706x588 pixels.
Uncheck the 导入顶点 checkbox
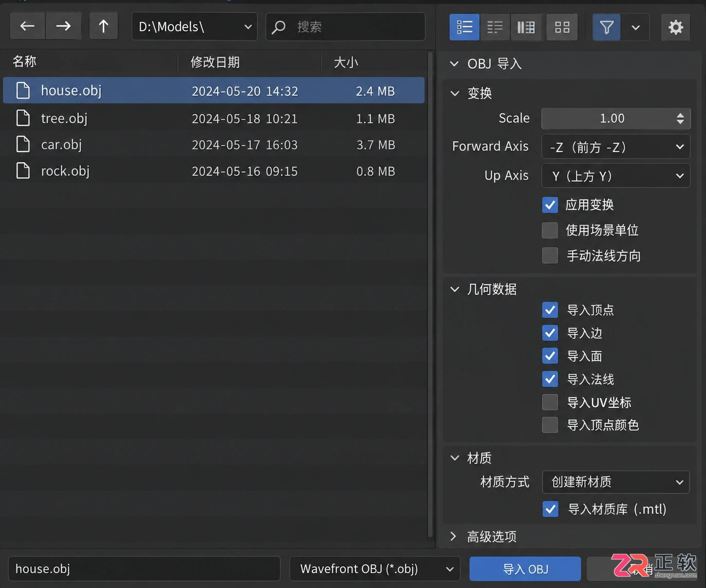(x=550, y=310)
